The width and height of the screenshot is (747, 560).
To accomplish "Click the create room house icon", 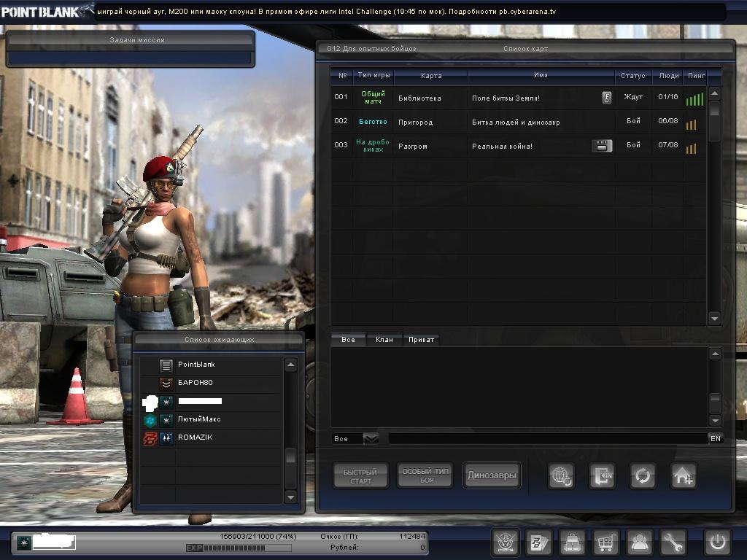I will coord(684,476).
